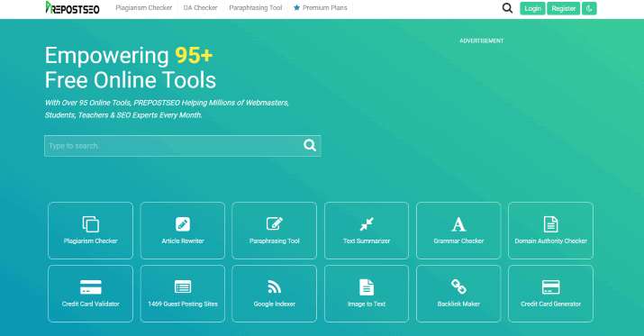Viewport: 644px width, 336px height.
Task: Open the Plagiarism Checker tool icon
Action: point(90,224)
